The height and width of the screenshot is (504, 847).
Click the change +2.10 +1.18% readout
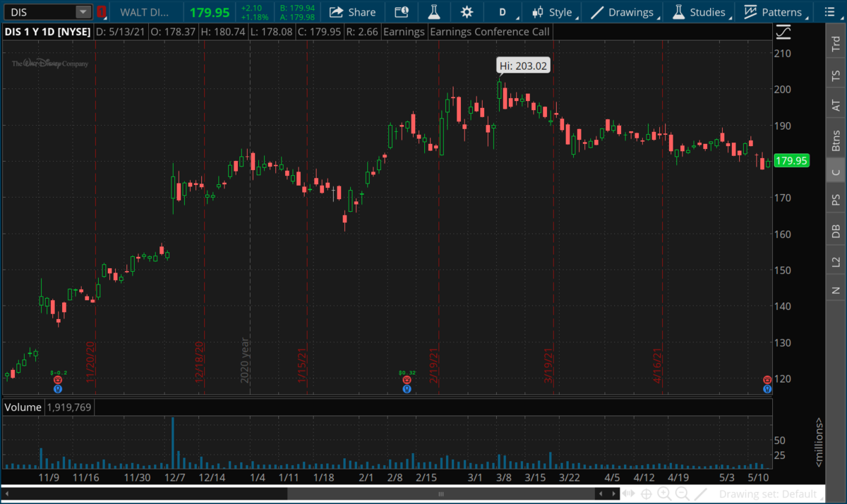[254, 12]
